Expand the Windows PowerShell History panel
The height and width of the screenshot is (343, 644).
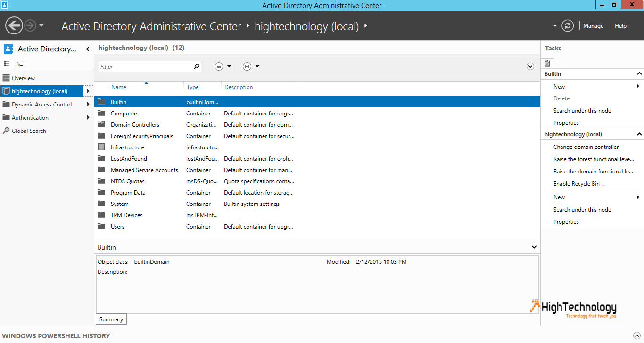(x=637, y=335)
